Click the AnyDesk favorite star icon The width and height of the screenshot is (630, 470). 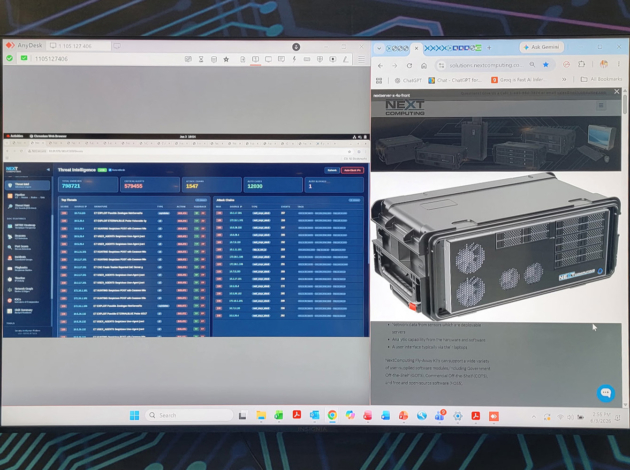[x=226, y=59]
